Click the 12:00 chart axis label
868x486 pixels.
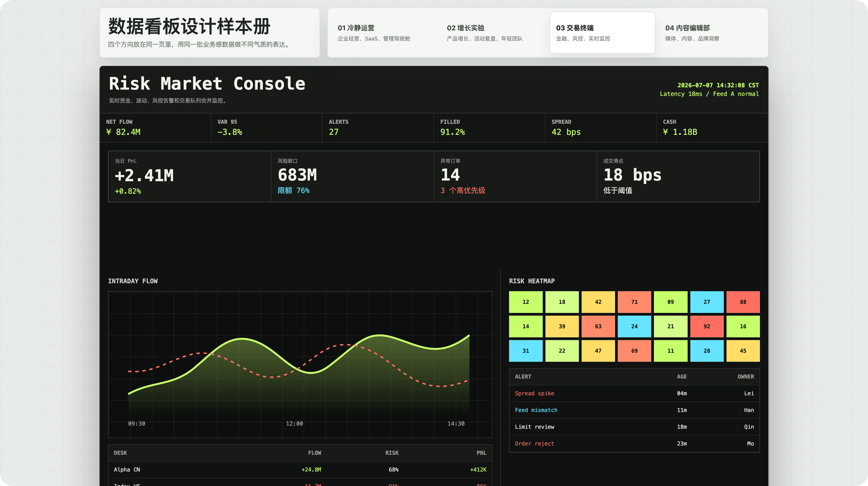tap(294, 424)
